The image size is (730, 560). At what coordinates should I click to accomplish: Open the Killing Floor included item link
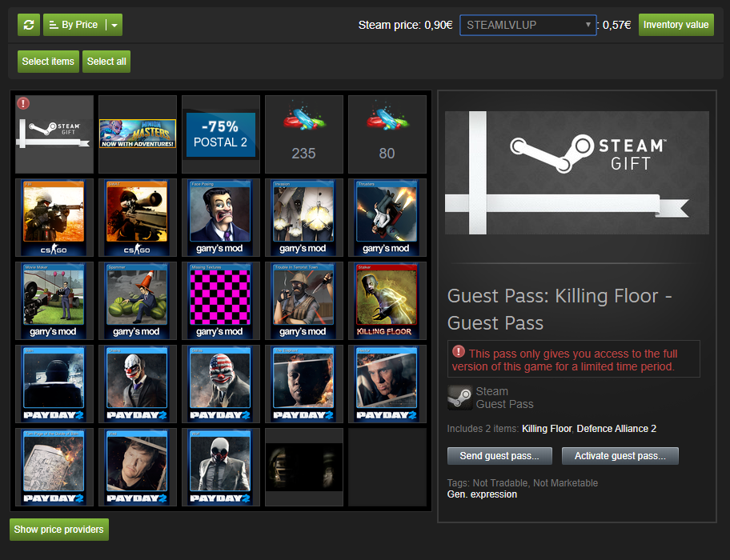click(547, 428)
